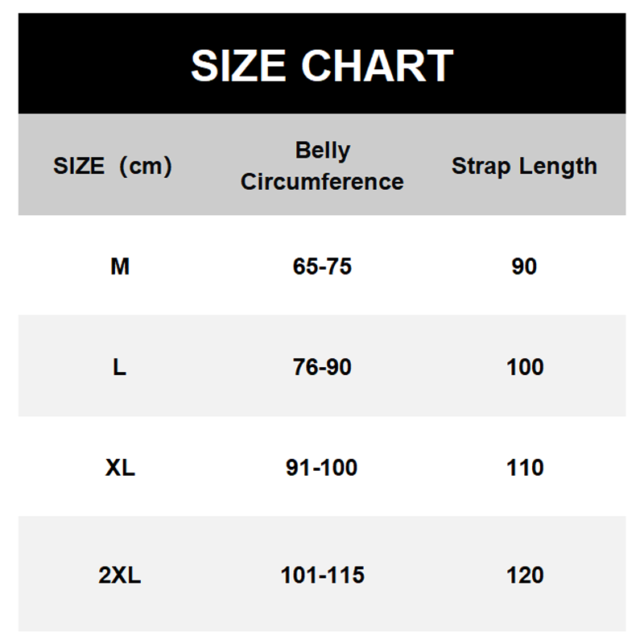Click the 65-75 belly circumference value
The height and width of the screenshot is (644, 644).
322,266
